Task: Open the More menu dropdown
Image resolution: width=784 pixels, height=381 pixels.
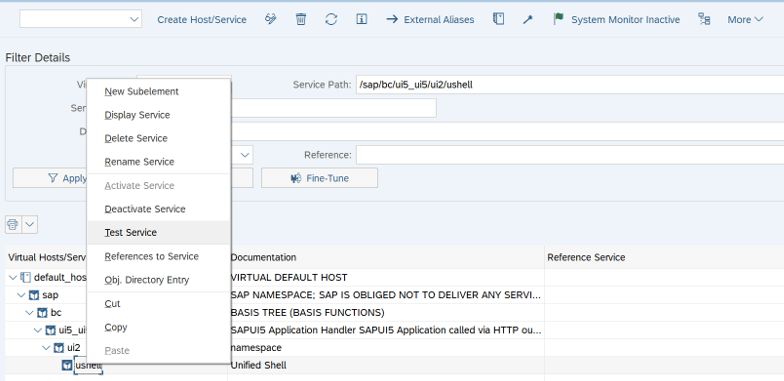Action: (745, 20)
